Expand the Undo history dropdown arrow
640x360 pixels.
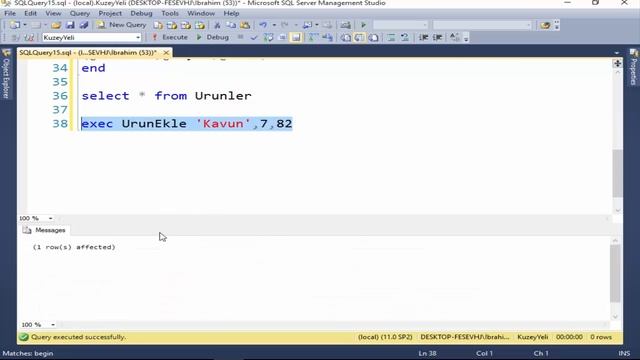click(x=274, y=25)
